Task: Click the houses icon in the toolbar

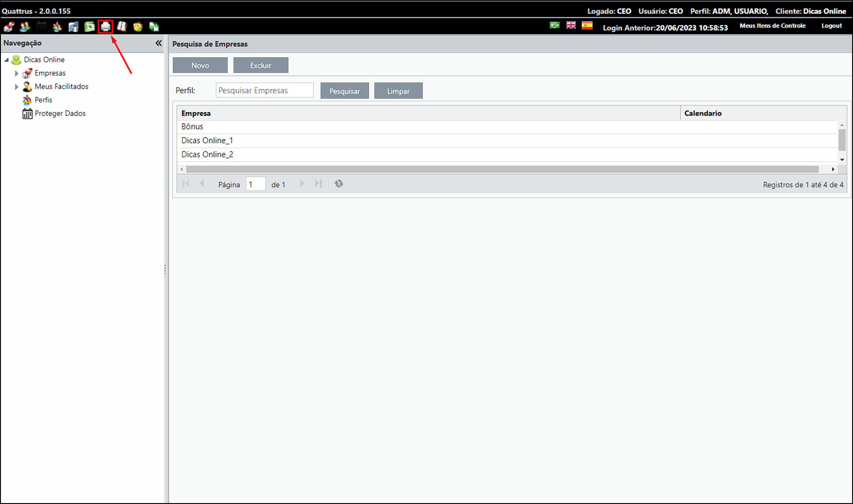Action: point(9,27)
